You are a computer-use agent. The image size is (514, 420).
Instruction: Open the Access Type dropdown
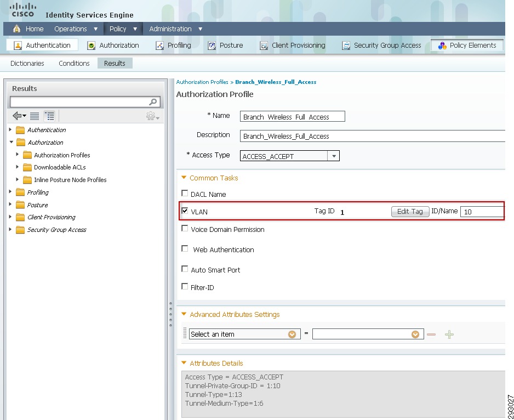coord(333,156)
